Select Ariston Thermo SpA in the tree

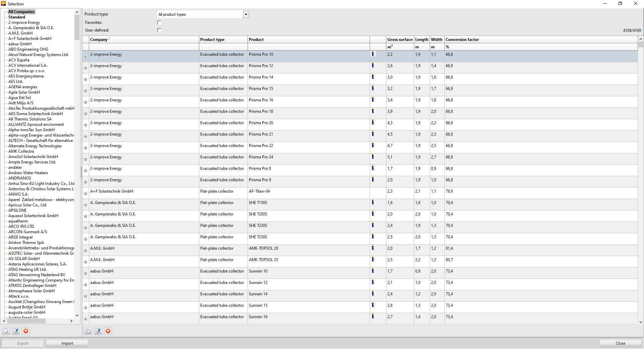(x=26, y=243)
